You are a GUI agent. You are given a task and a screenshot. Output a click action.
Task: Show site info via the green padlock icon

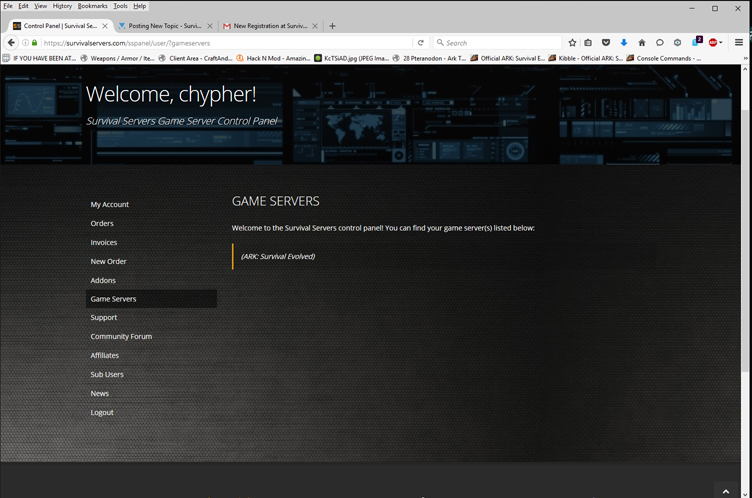(35, 43)
